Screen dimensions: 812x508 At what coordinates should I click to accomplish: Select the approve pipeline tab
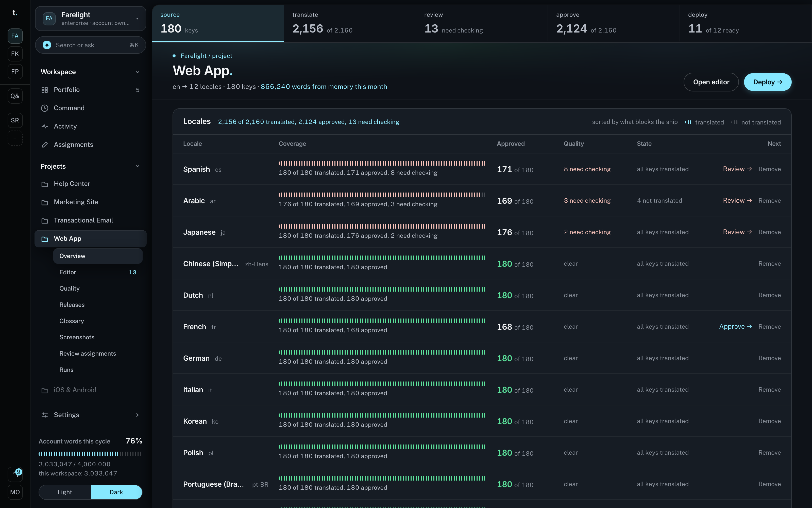click(614, 24)
